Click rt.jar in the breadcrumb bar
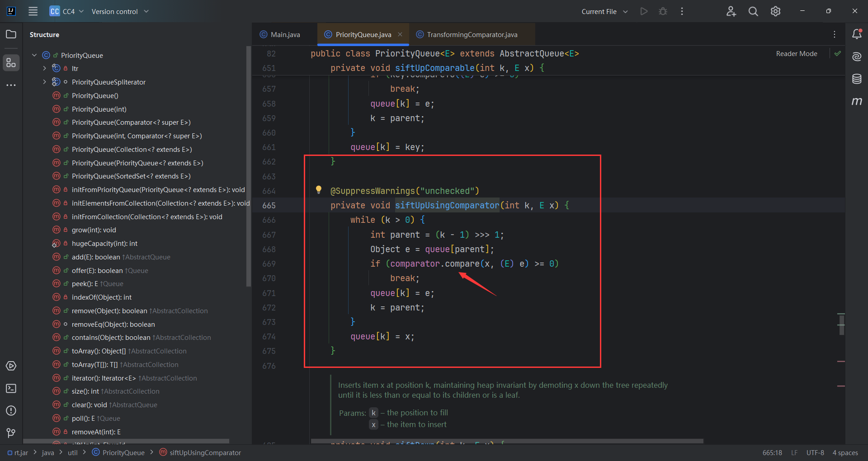The height and width of the screenshot is (461, 868). 18,452
